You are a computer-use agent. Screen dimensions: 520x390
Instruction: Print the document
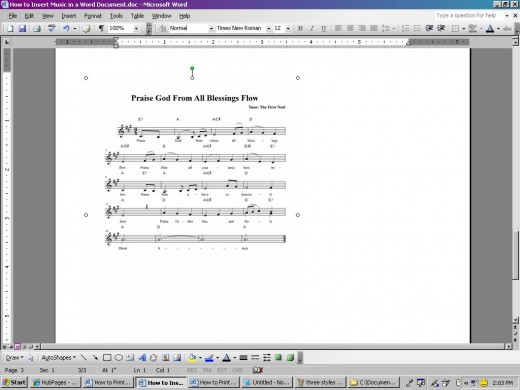37,28
